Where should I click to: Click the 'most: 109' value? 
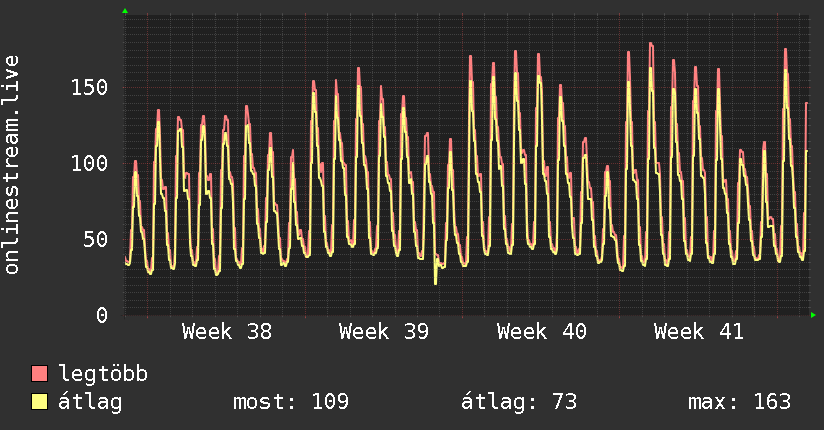[291, 402]
